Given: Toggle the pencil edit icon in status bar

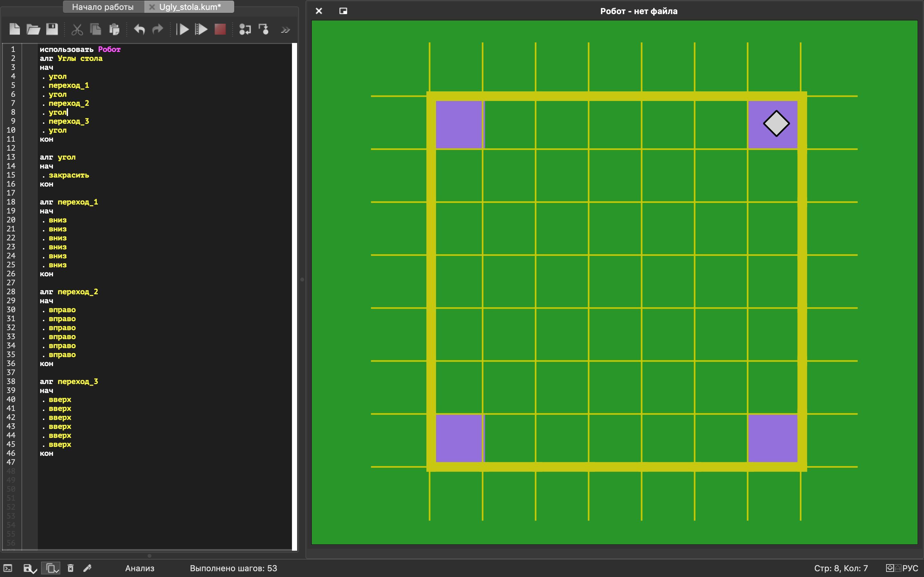Looking at the screenshot, I should click(87, 568).
